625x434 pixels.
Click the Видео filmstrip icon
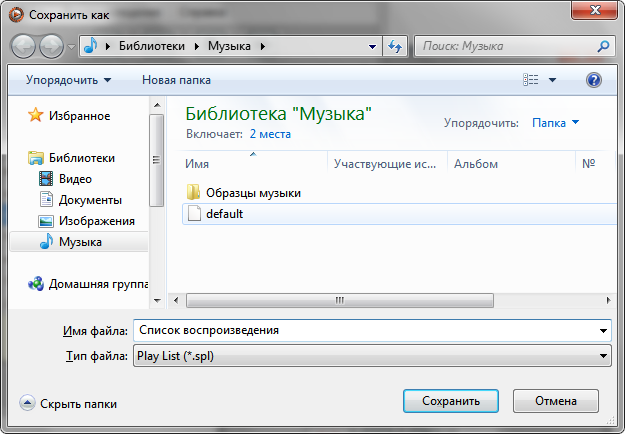46,179
